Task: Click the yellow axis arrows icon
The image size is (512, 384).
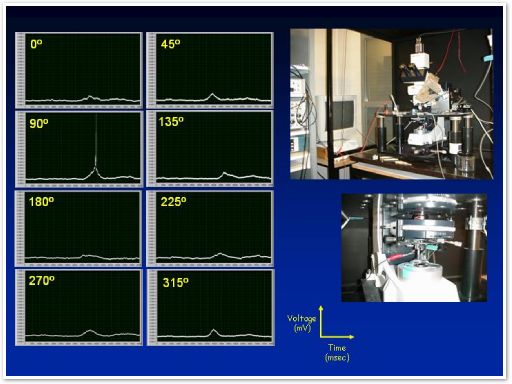Action: click(x=336, y=322)
